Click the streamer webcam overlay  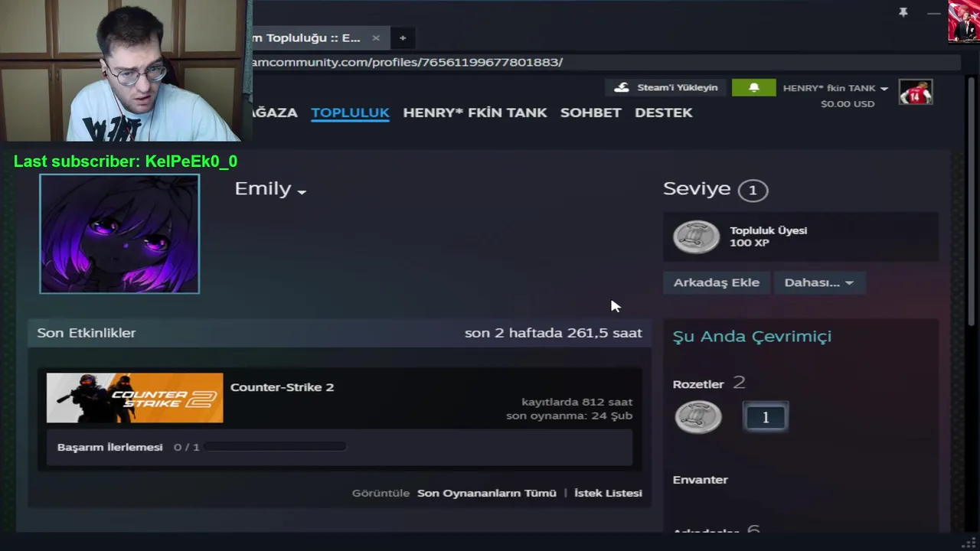pyautogui.click(x=126, y=70)
